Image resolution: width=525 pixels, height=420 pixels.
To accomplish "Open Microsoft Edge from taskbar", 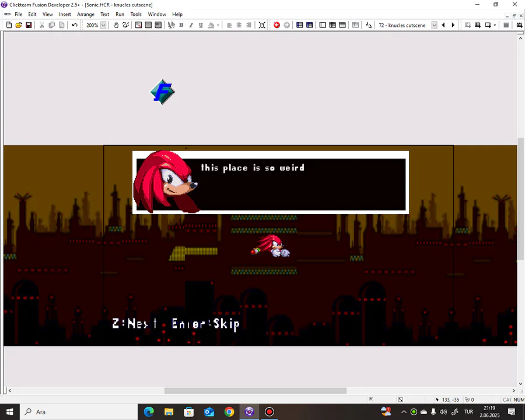I will click(149, 412).
